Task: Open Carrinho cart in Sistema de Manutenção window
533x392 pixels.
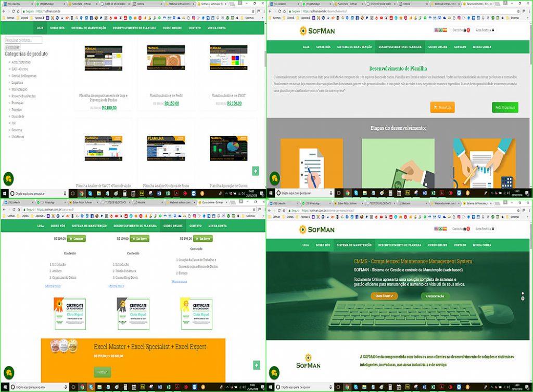Action: point(461,229)
